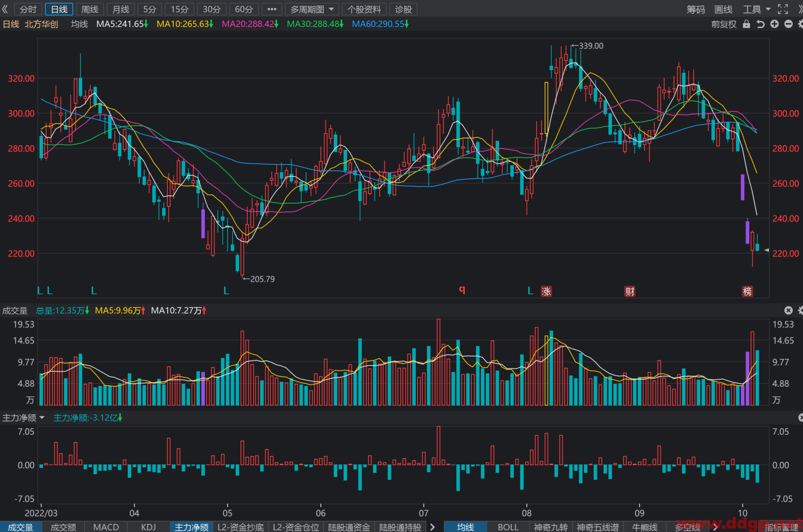Open the 成交量 indicator label menu

click(15, 311)
